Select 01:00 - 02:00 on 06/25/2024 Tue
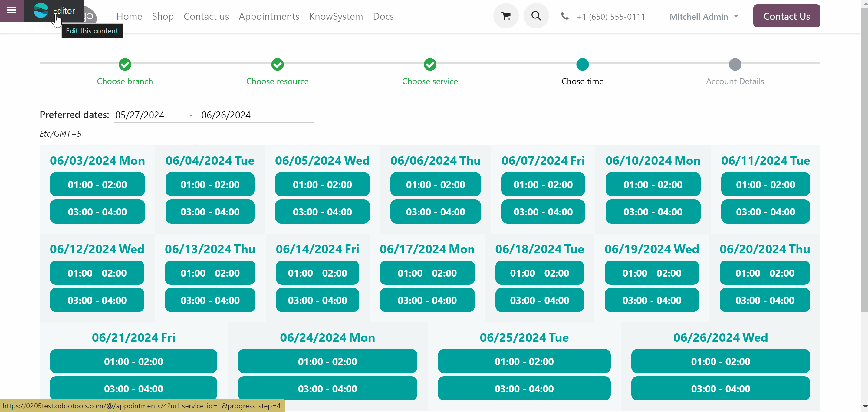The image size is (868, 412). 524,361
